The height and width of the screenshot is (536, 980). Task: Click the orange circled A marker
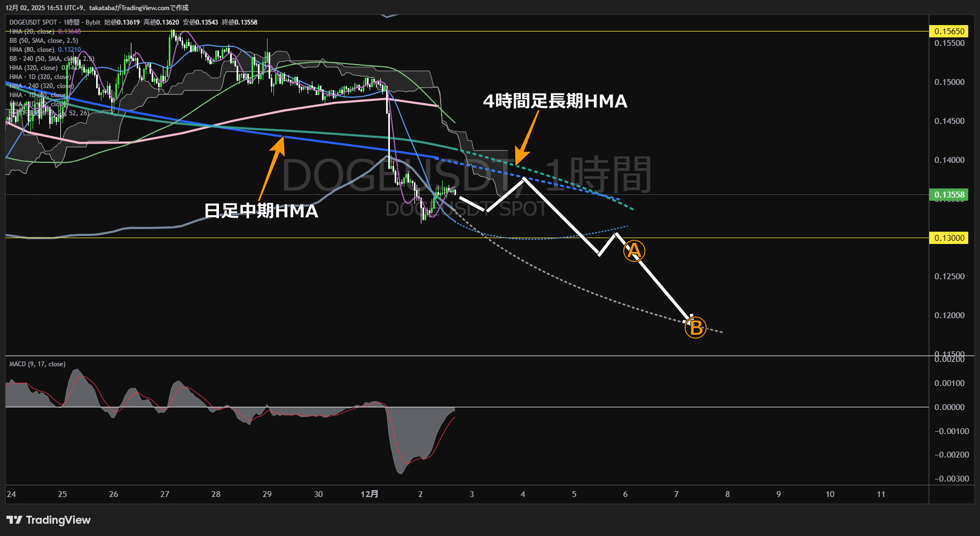(634, 250)
